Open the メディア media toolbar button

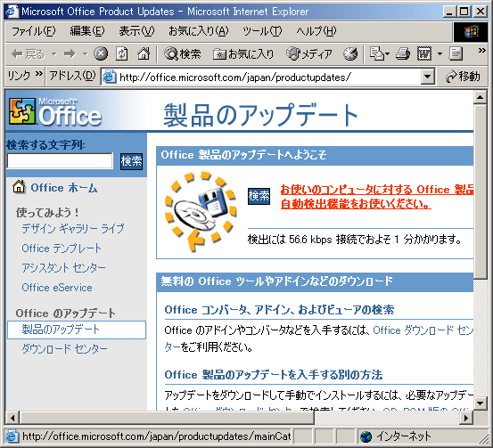[308, 54]
